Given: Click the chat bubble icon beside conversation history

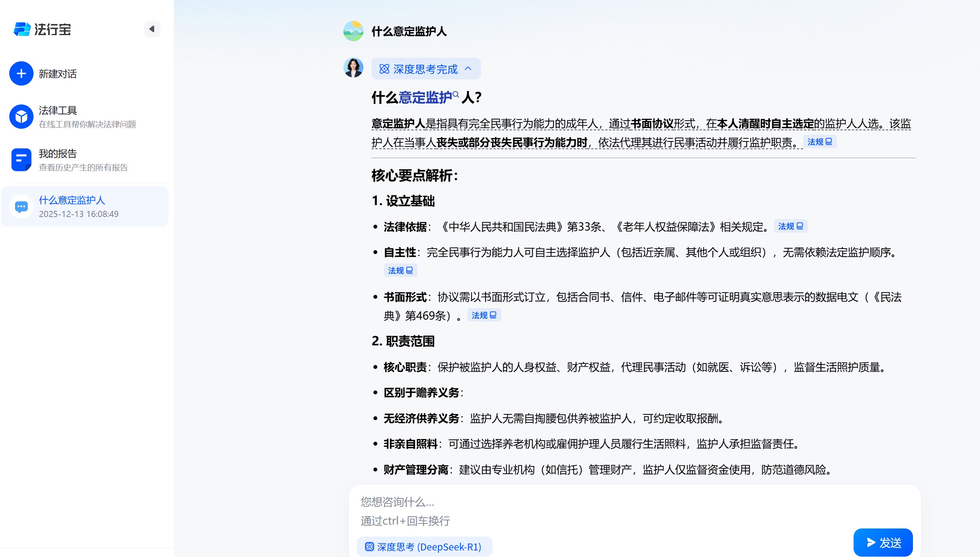Looking at the screenshot, I should [21, 207].
